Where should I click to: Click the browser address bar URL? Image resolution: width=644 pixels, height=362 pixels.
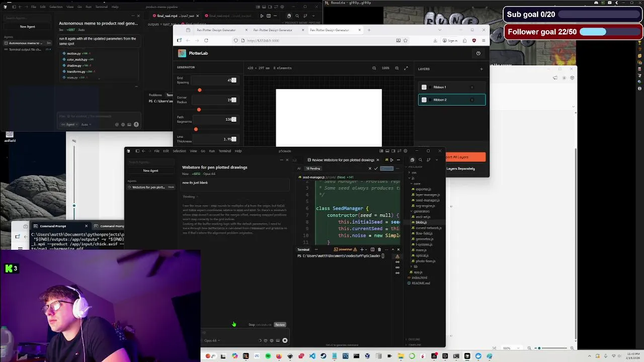263,41
